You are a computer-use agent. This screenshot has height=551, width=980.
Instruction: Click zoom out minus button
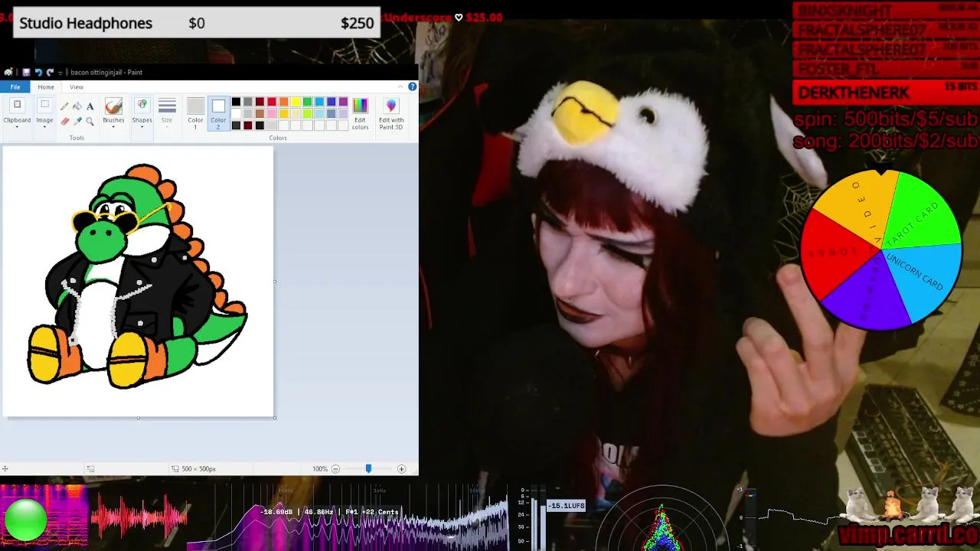point(335,468)
